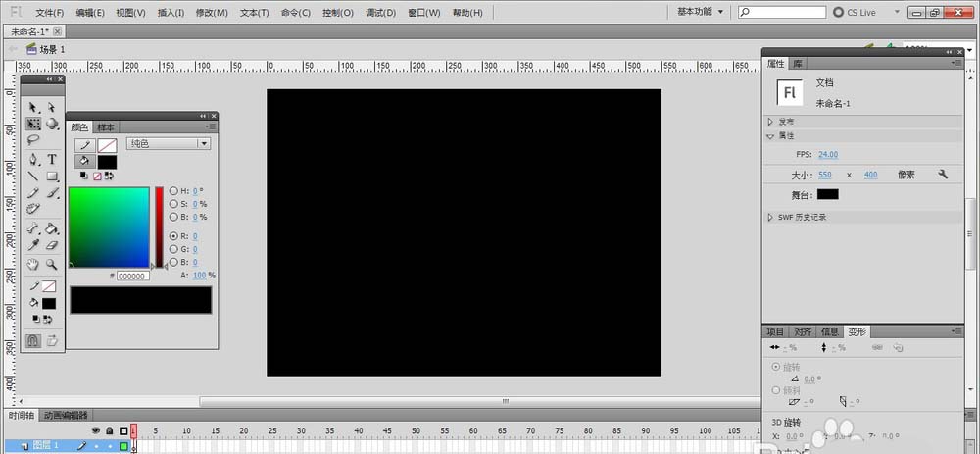This screenshot has height=454, width=980.
Task: Click the no color icon in Color panel
Action: [x=97, y=177]
